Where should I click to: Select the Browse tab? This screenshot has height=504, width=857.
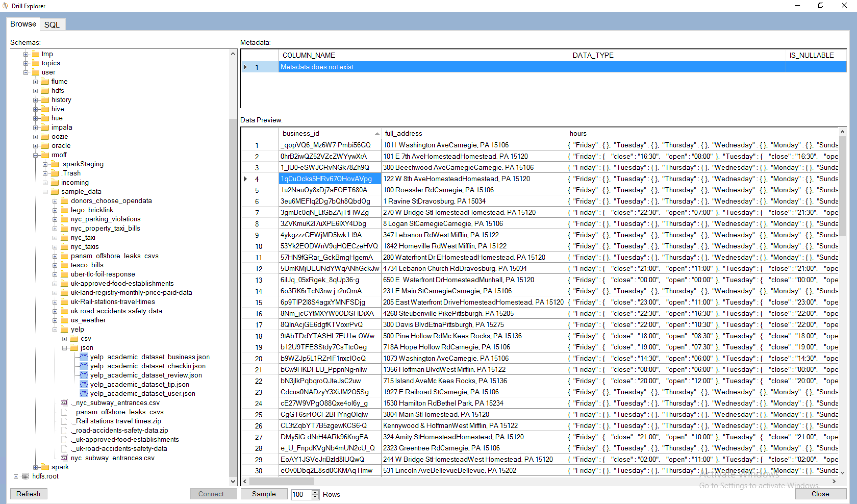pos(23,24)
